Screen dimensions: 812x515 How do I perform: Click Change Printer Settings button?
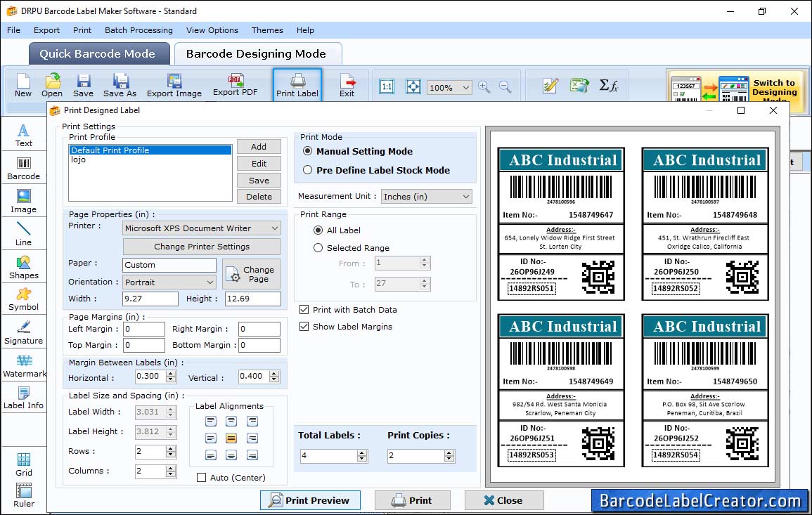(x=202, y=247)
